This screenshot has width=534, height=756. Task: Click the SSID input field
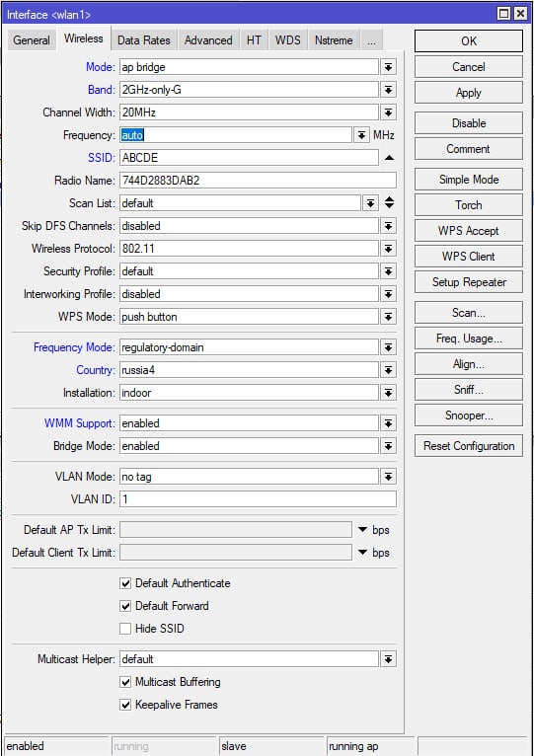click(249, 158)
